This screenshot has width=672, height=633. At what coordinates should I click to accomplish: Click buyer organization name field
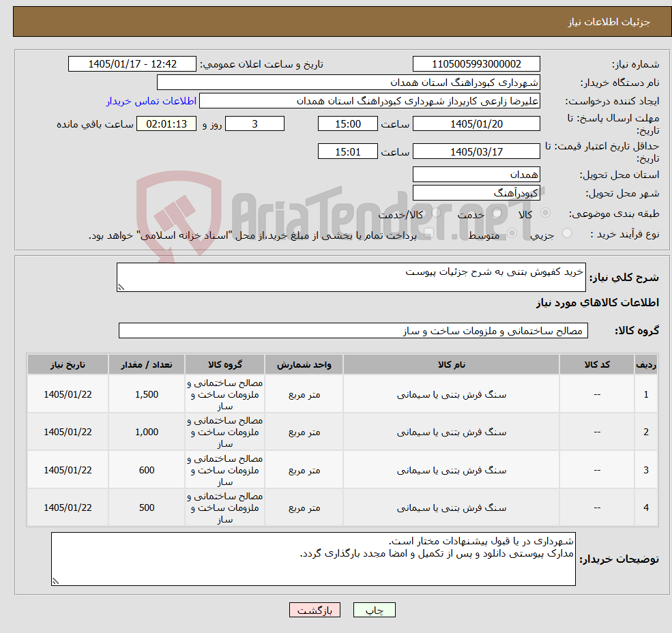coord(348,83)
